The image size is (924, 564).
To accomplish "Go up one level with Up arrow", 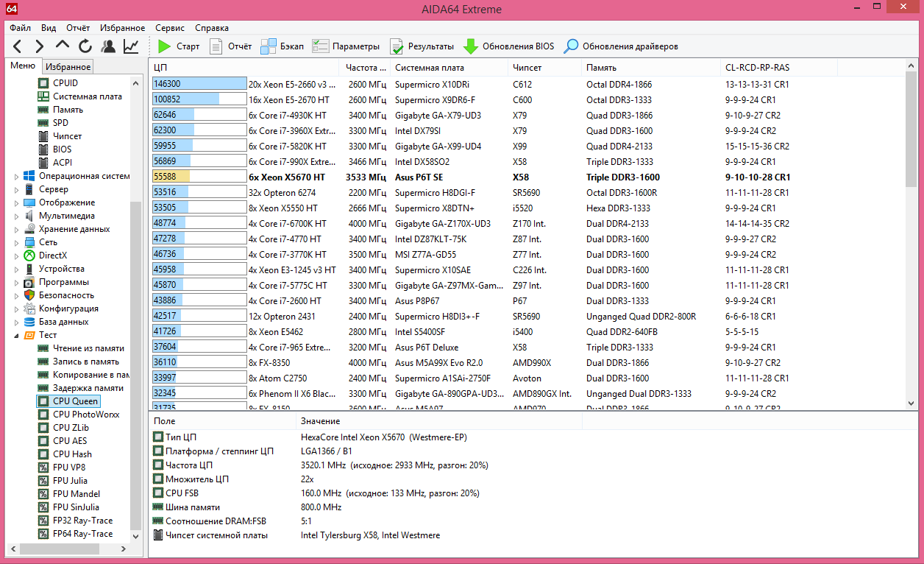I will pyautogui.click(x=63, y=46).
